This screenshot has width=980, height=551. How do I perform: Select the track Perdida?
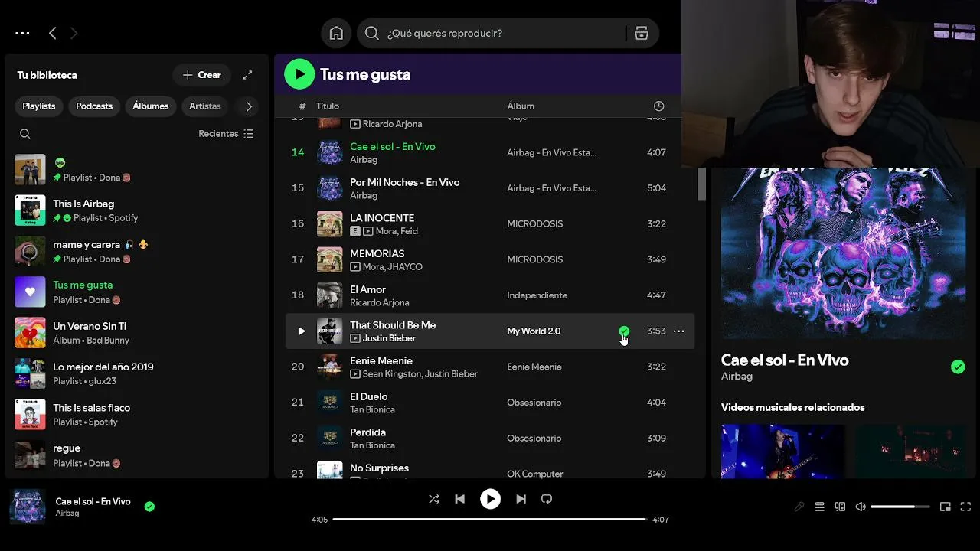click(x=490, y=439)
